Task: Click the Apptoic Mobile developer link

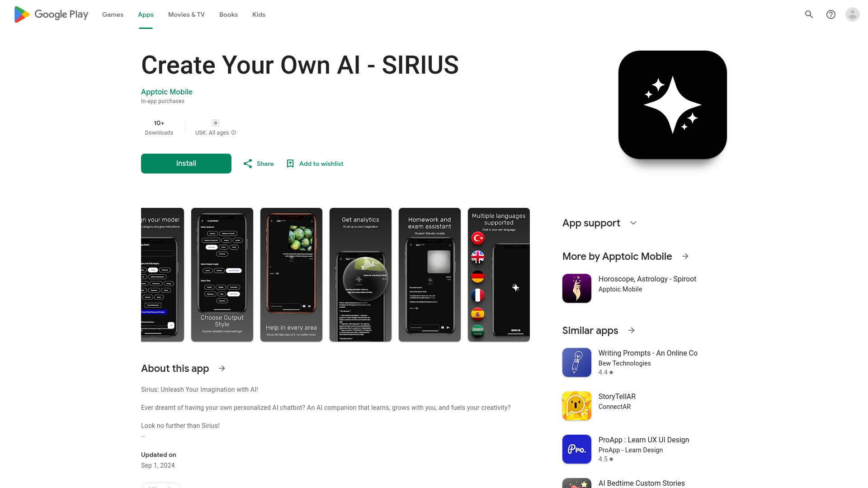Action: tap(167, 92)
